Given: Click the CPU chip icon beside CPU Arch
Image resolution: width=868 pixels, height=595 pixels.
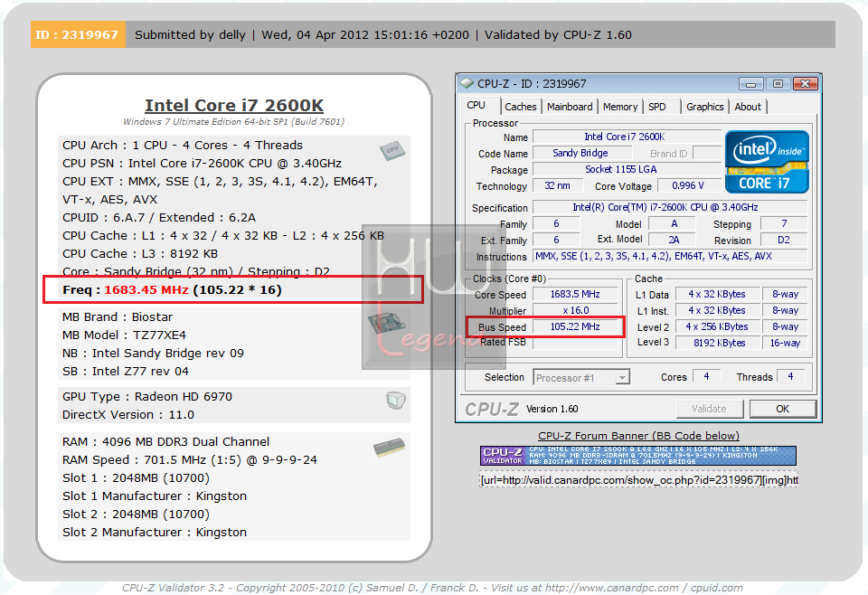Looking at the screenshot, I should 392,150.
